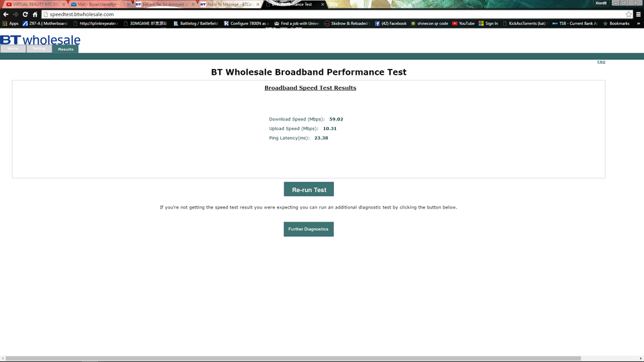This screenshot has height=362, width=644.
Task: Open the (42) Facebook bookmark
Action: click(391, 23)
